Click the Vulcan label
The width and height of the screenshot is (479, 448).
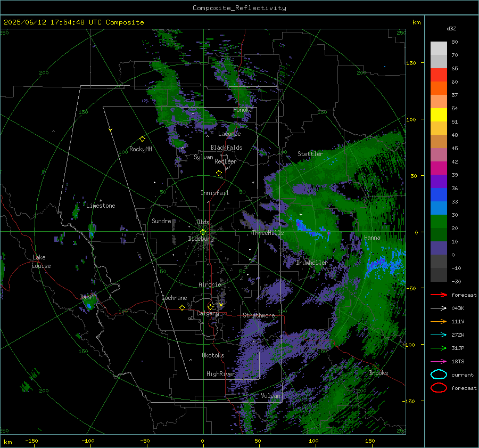[270, 396]
